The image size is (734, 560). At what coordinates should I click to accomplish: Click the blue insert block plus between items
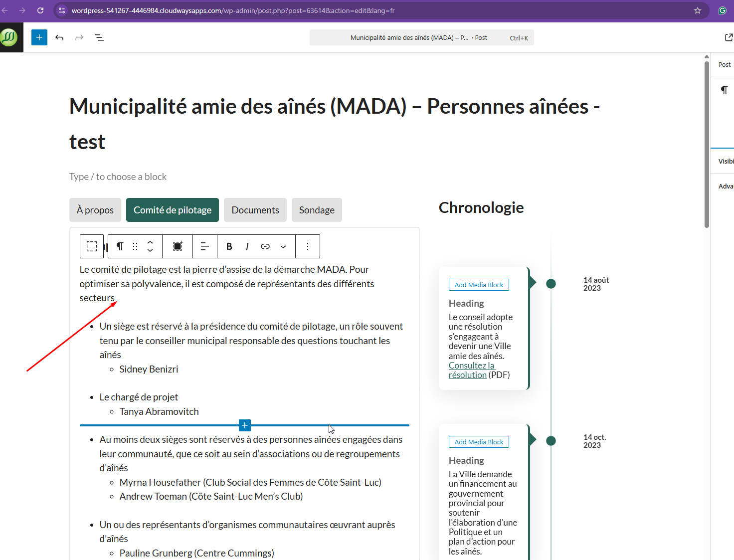pyautogui.click(x=245, y=425)
